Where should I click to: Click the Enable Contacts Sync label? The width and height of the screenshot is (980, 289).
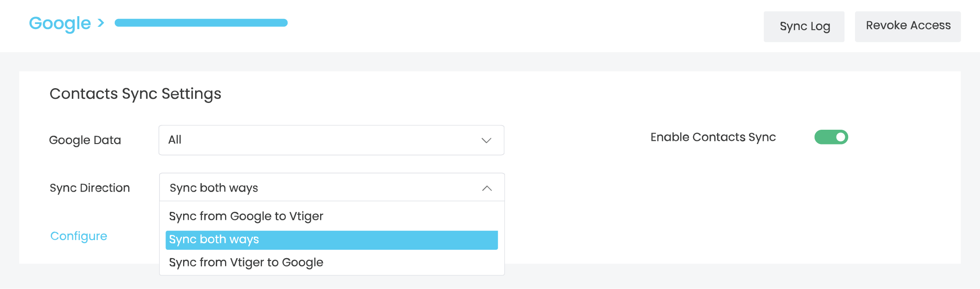(x=713, y=137)
